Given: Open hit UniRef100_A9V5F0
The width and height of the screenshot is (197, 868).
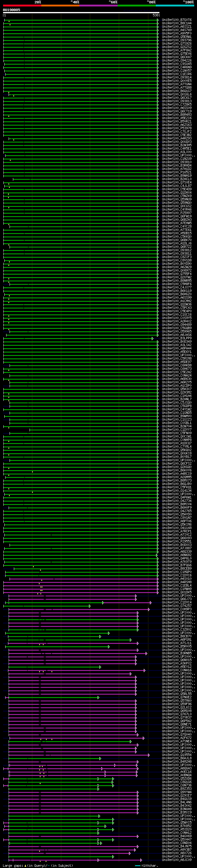Looking at the screenshot, I should click(177, 33).
